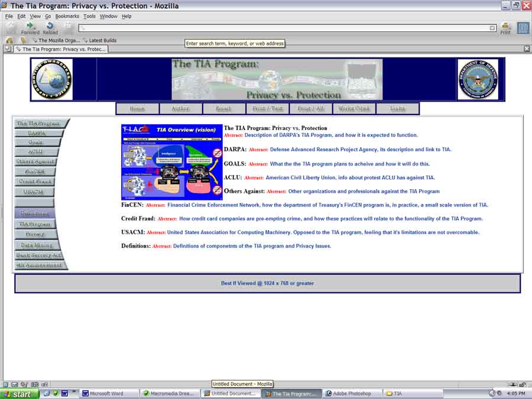The image size is (532, 399).
Task: Click the Print toolbar icon
Action: (505, 28)
